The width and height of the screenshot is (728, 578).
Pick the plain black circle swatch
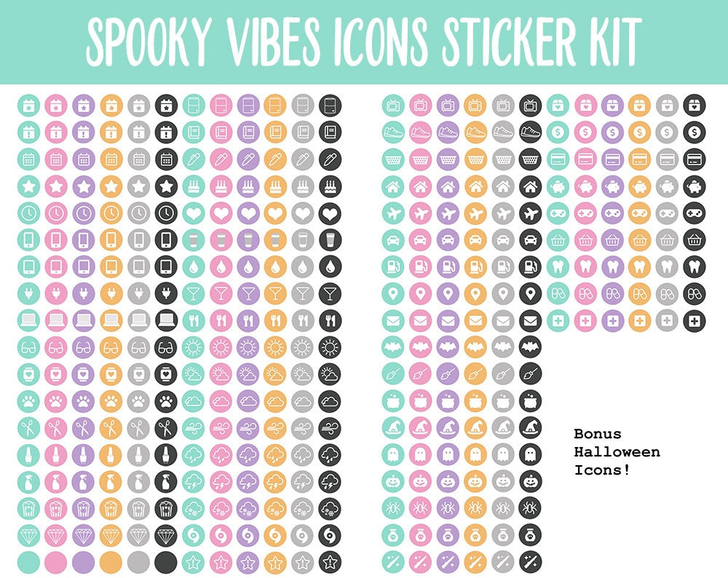pos(166,561)
